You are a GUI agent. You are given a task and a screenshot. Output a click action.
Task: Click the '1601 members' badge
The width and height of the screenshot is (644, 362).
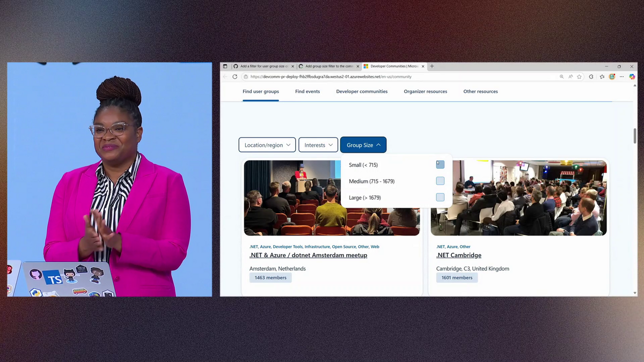tap(457, 278)
